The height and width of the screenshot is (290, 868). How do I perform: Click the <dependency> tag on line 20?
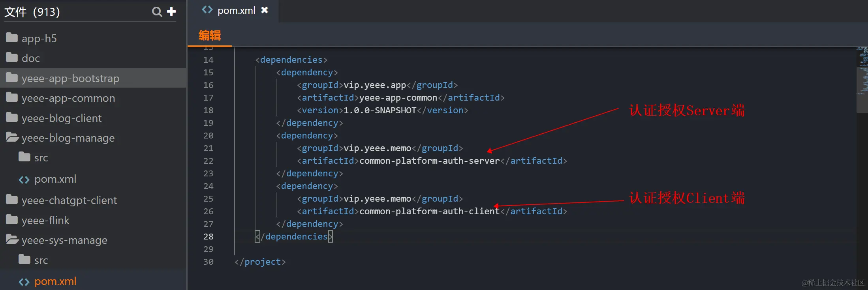pyautogui.click(x=307, y=136)
